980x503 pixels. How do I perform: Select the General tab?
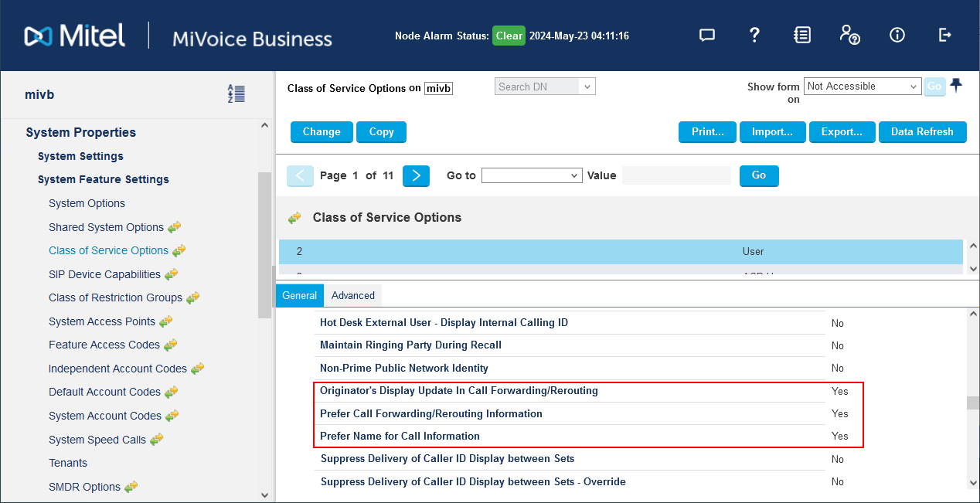coord(299,295)
